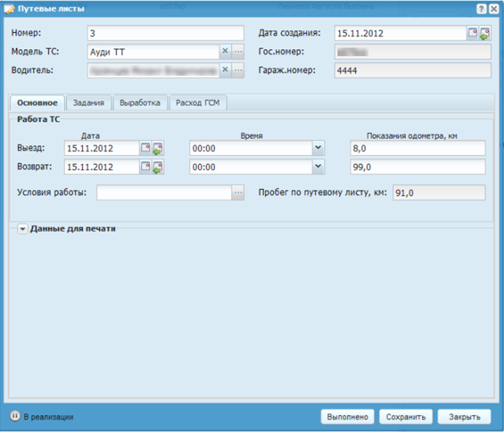Focus the Возврат date input
Screen dimensions: 504x432
[102, 167]
